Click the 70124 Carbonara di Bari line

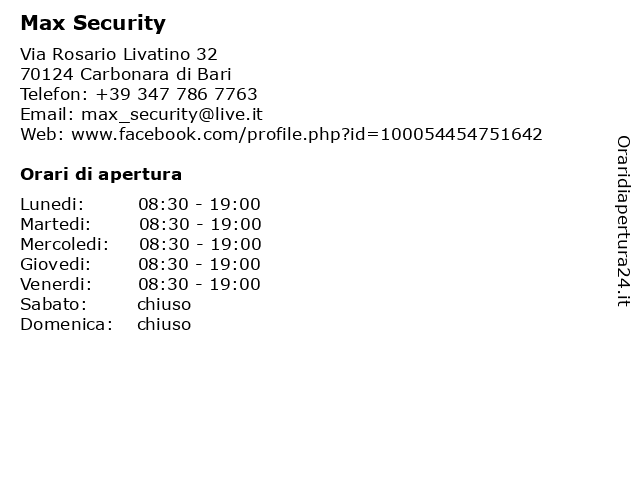(x=126, y=74)
